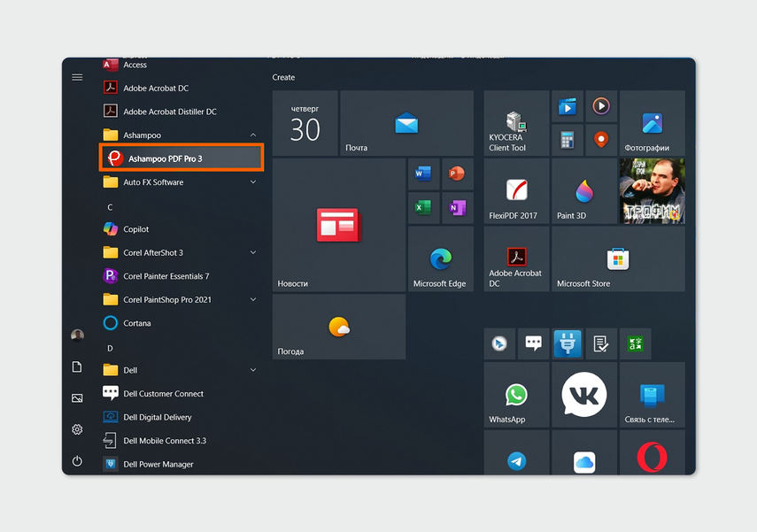Click the Calculator small tile

tap(567, 139)
